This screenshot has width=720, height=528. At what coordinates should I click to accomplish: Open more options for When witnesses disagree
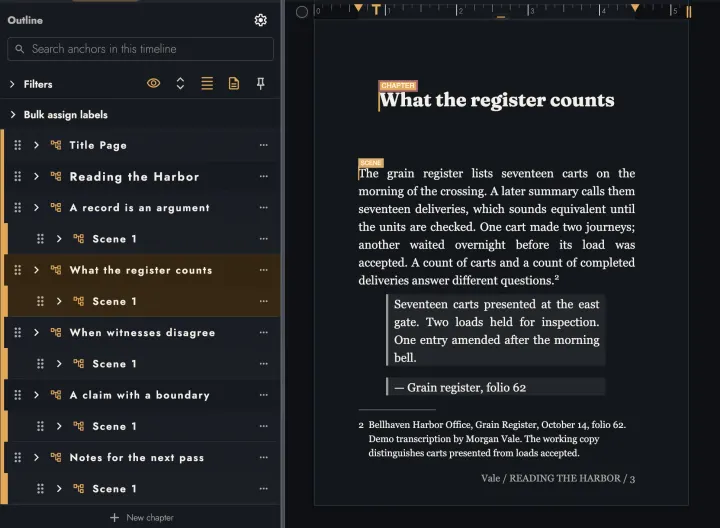click(264, 332)
